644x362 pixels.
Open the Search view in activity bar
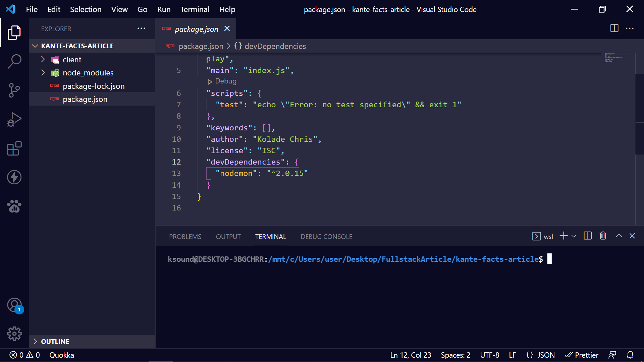tap(14, 61)
